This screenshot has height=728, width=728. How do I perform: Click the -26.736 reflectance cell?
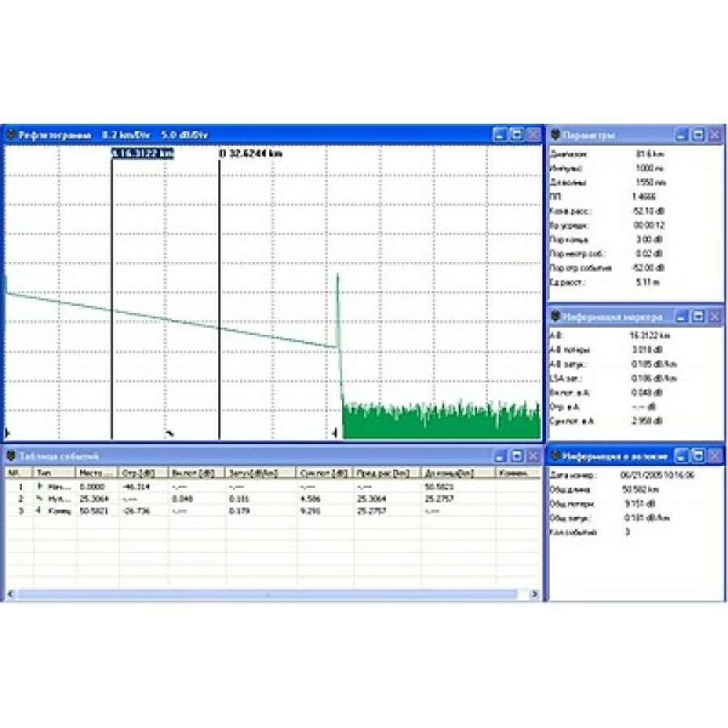[136, 510]
